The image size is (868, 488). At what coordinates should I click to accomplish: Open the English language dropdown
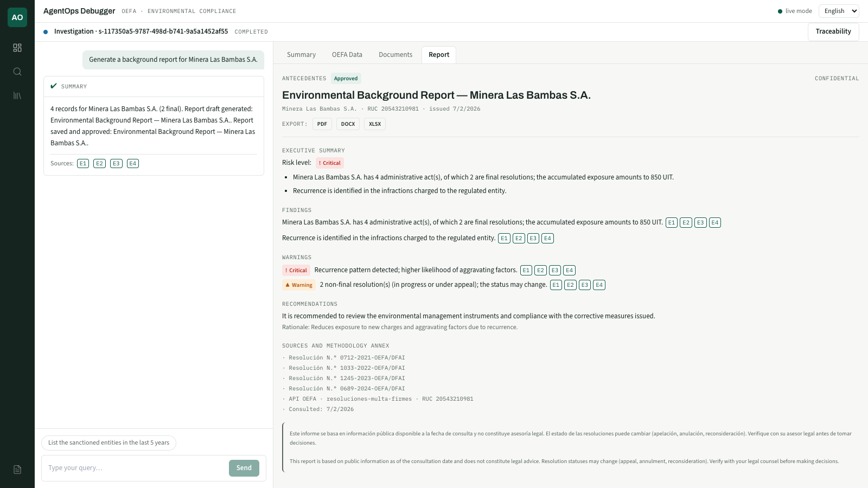pos(839,11)
